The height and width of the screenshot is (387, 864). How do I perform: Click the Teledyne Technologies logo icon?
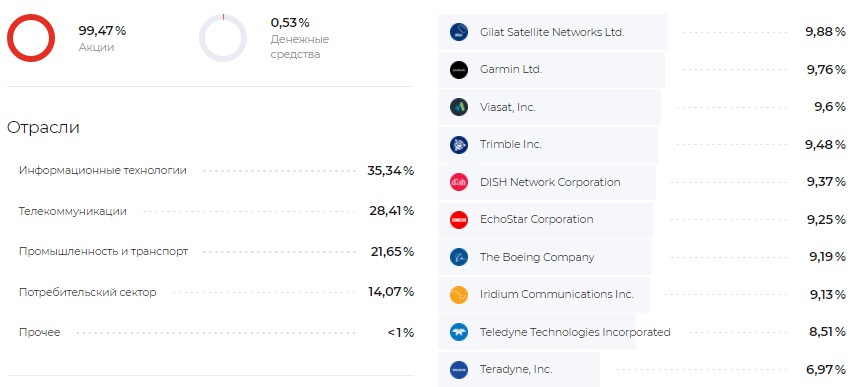pos(458,332)
